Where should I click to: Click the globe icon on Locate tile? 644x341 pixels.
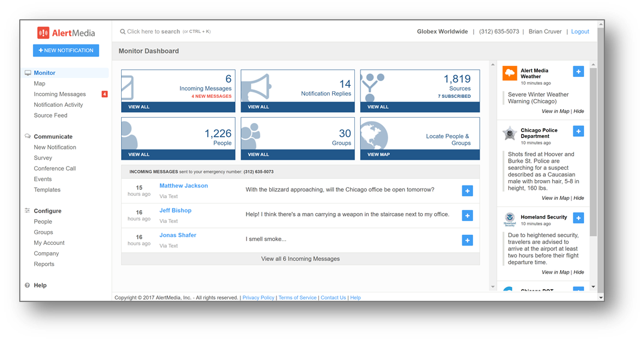coord(374,135)
